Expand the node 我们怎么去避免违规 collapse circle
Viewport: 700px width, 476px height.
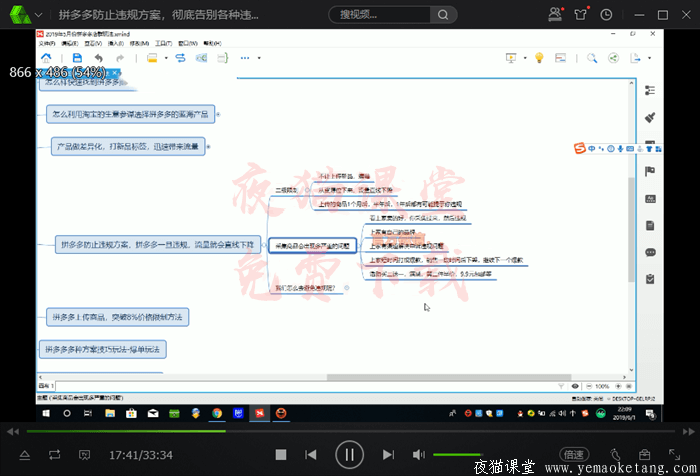[346, 288]
